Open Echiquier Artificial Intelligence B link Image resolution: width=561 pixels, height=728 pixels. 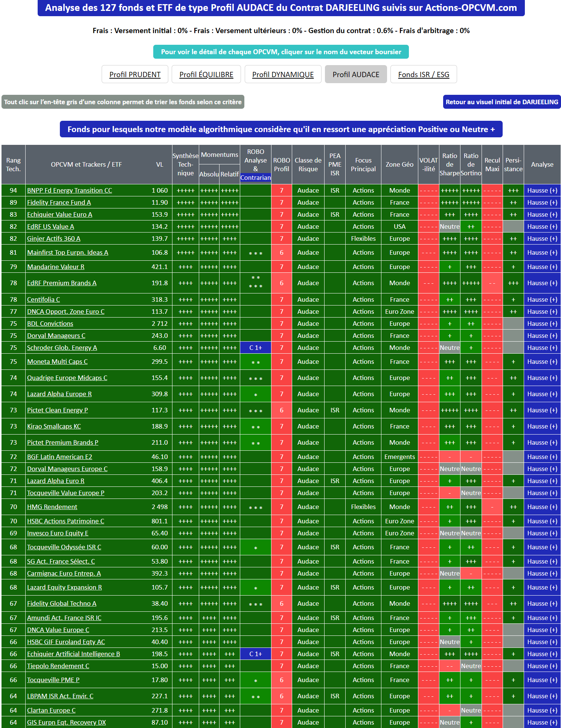[73, 654]
